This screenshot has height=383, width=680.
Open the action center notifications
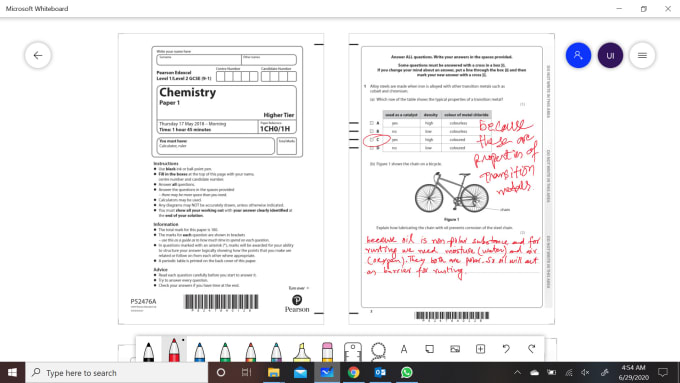663,373
